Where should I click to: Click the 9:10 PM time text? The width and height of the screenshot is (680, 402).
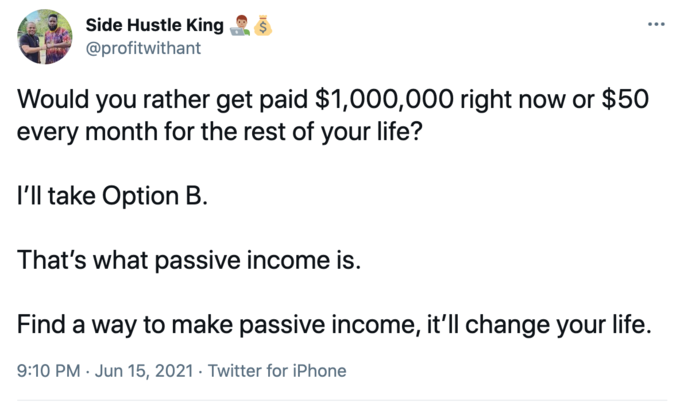tap(51, 371)
